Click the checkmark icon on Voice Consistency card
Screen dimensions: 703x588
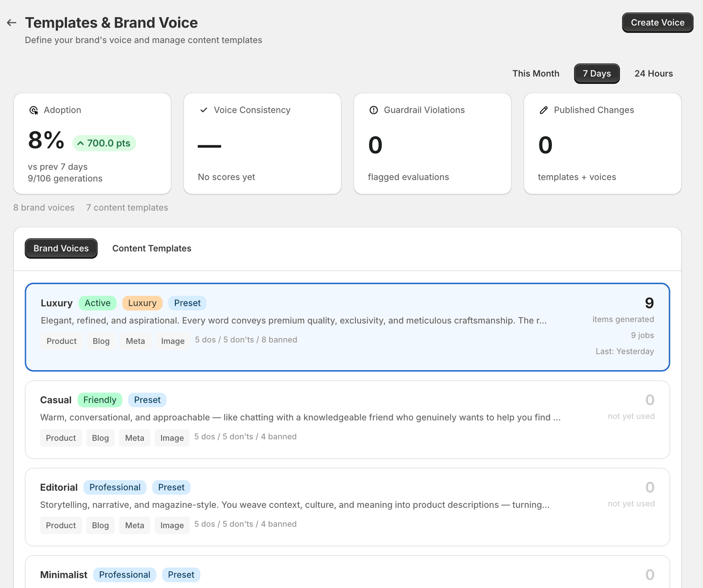tap(204, 110)
